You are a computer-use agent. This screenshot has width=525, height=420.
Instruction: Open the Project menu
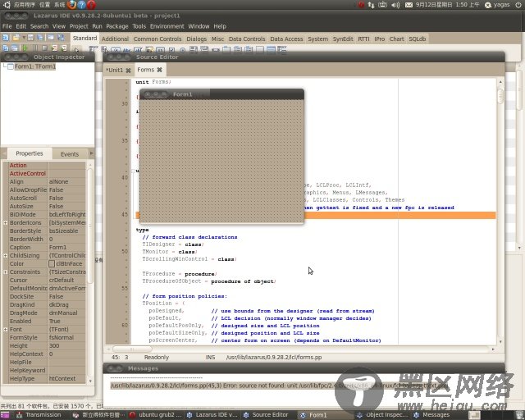(x=79, y=26)
